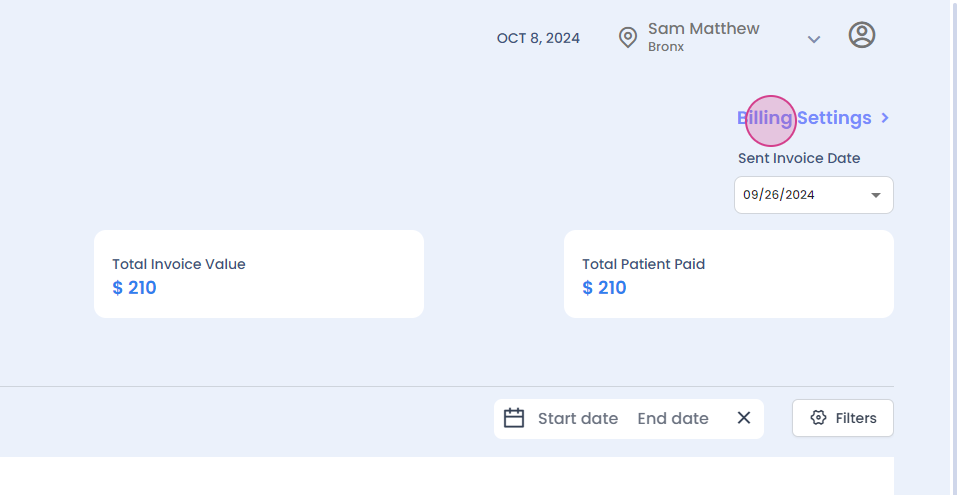Image resolution: width=960 pixels, height=495 pixels.
Task: Select the Total Patient Paid card
Action: pyautogui.click(x=728, y=274)
